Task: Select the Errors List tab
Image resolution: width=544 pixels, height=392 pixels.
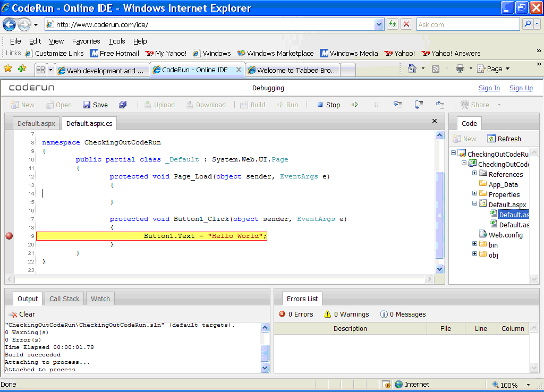Action: point(302,299)
